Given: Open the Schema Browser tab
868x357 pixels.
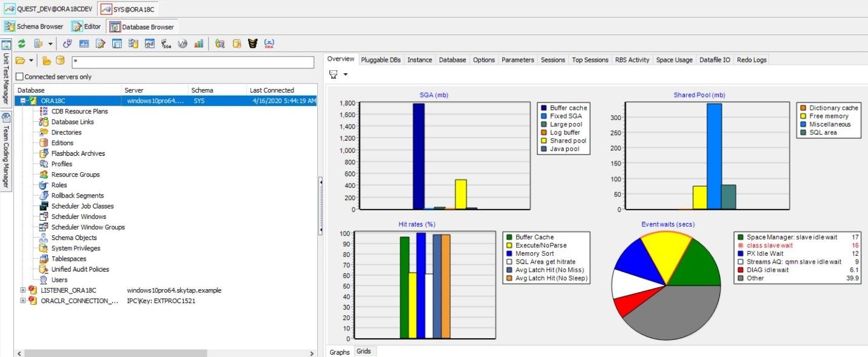Looking at the screenshot, I should [35, 27].
